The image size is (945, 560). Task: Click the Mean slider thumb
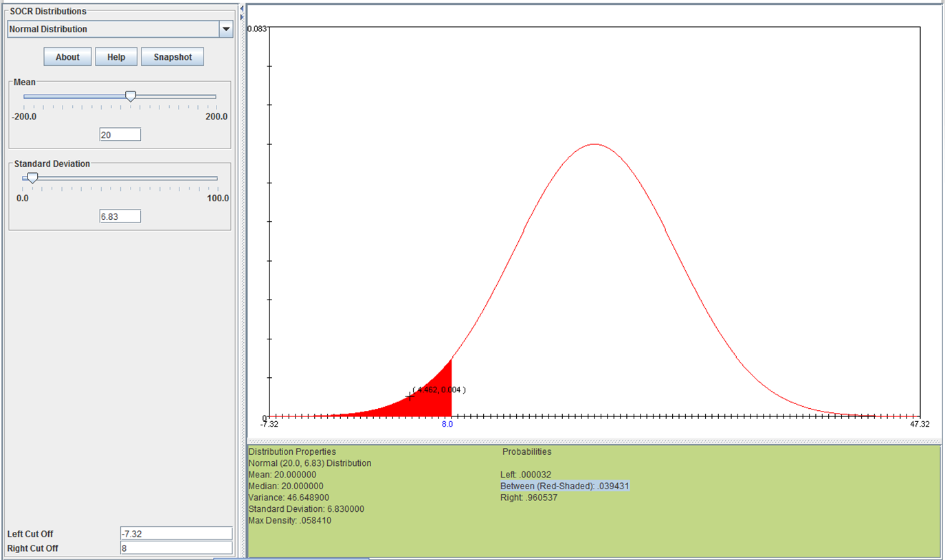tap(130, 97)
